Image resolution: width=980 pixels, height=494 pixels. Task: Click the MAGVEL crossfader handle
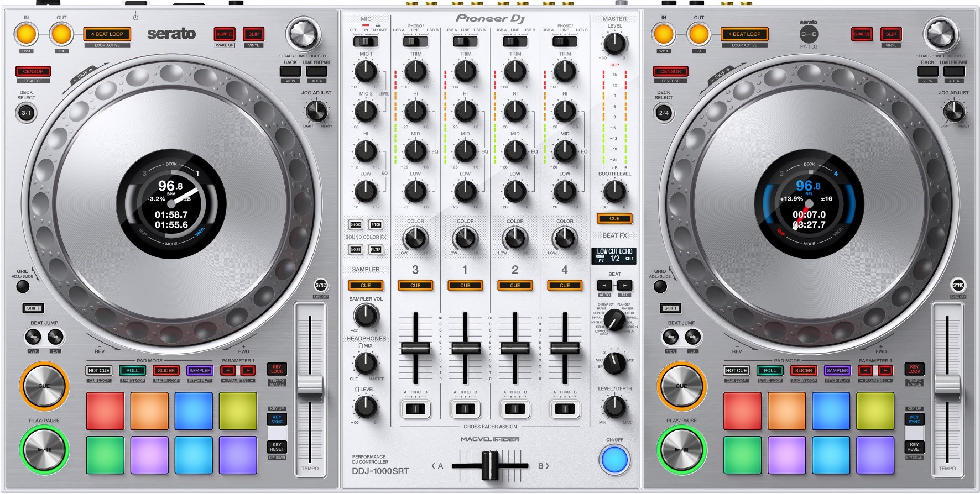pos(490,465)
